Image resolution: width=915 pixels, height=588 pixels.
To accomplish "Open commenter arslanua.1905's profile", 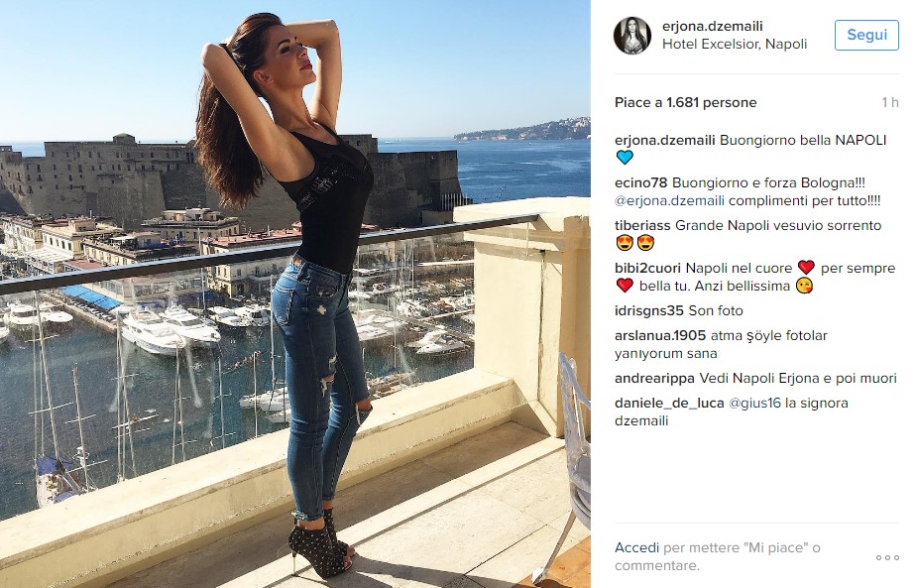I will pos(660,336).
